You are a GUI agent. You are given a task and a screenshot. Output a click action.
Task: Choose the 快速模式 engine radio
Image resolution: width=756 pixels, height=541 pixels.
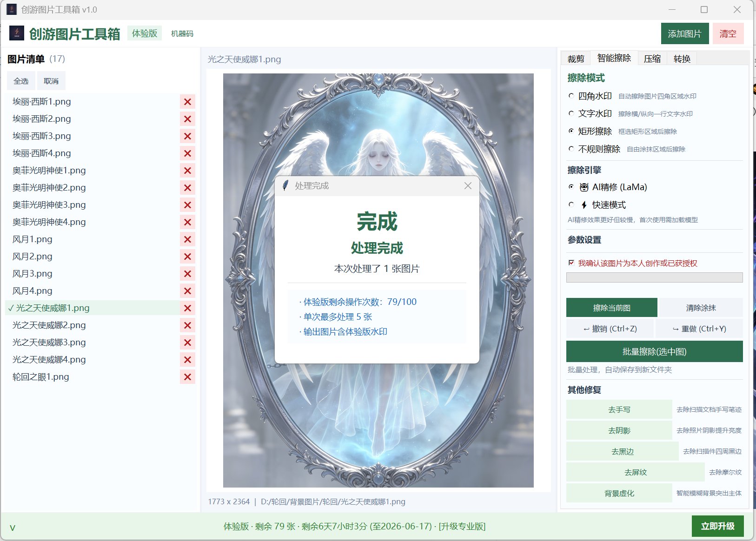[x=571, y=205]
